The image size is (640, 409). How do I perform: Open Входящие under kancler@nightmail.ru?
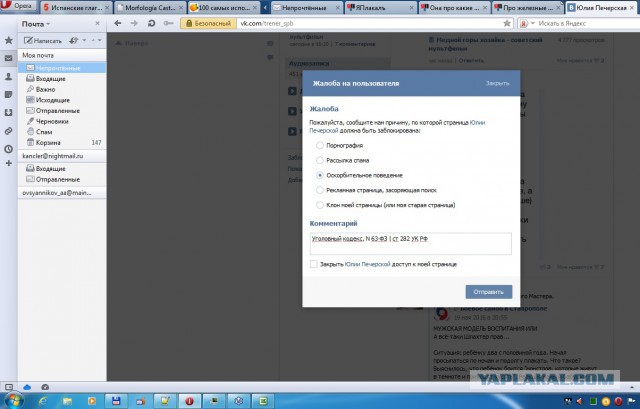click(62, 169)
